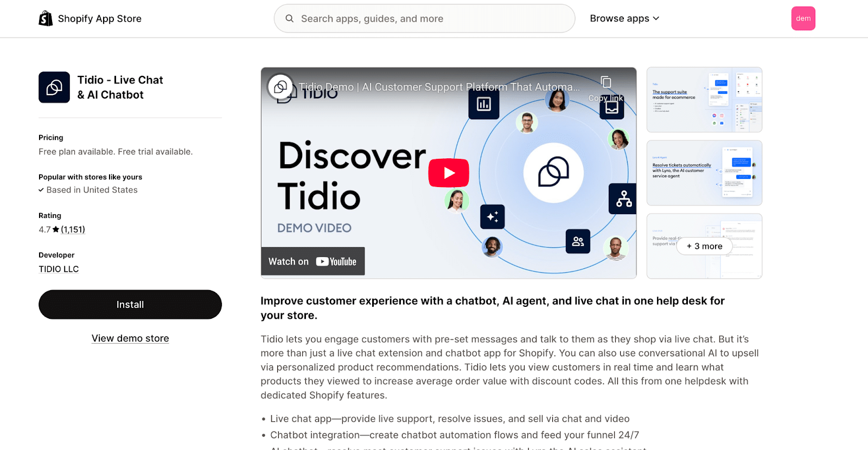Click the search magnifier icon

click(290, 18)
